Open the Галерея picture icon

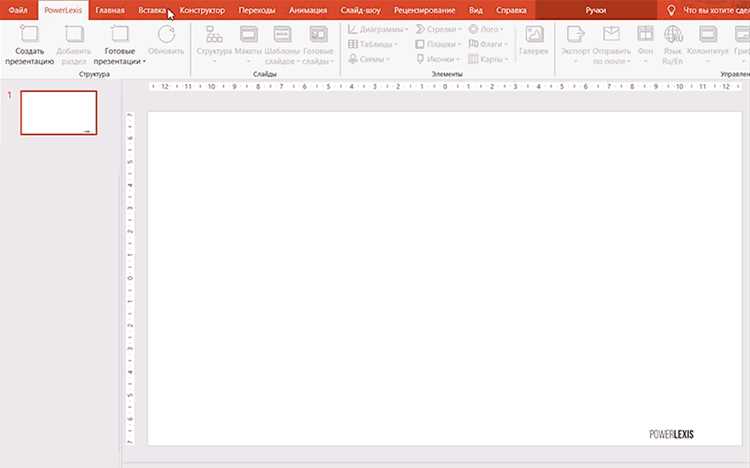coord(534,34)
